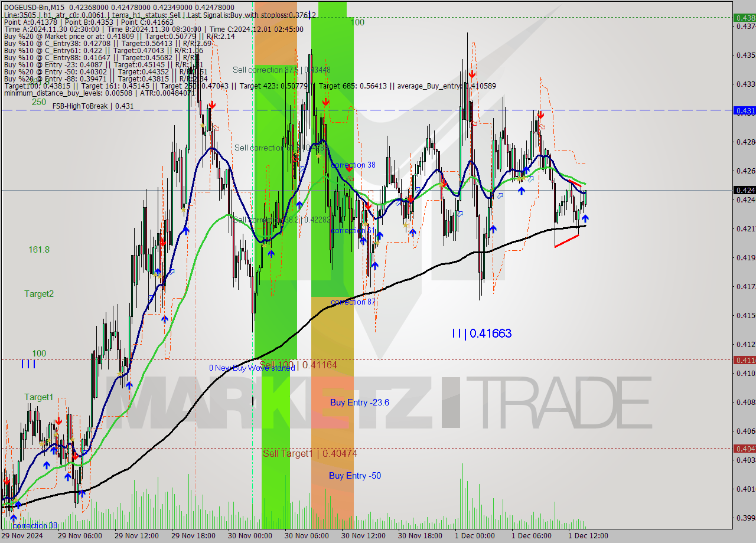Click the 'I I I' wave marker label

click(x=28, y=364)
